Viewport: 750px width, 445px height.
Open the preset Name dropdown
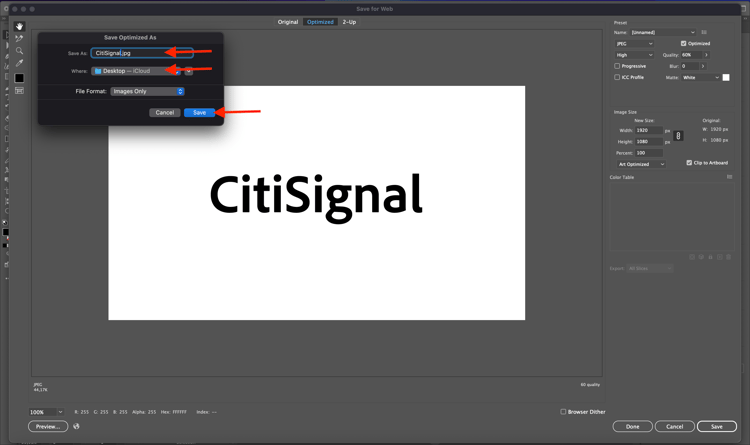pos(662,32)
